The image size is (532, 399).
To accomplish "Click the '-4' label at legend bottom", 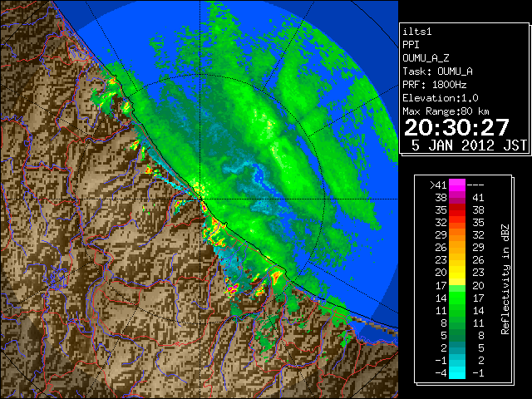I will coord(441,373).
